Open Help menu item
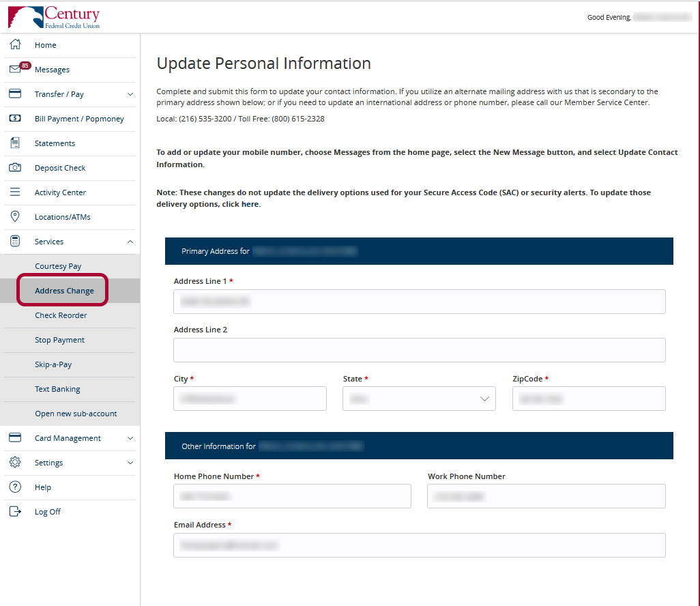Screen dimensions: 700x606 click(43, 487)
